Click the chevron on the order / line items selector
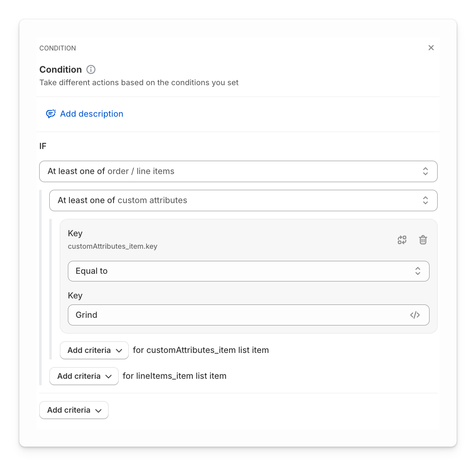 pyautogui.click(x=425, y=171)
